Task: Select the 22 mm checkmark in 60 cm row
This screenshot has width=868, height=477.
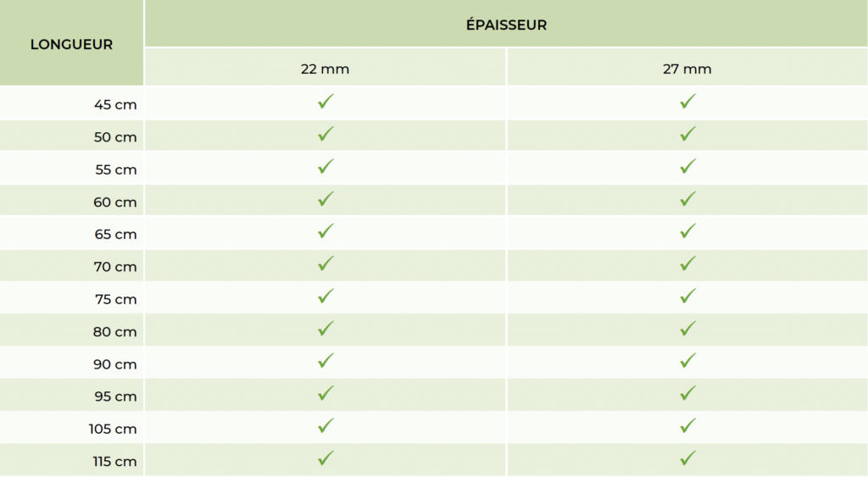Action: click(325, 199)
